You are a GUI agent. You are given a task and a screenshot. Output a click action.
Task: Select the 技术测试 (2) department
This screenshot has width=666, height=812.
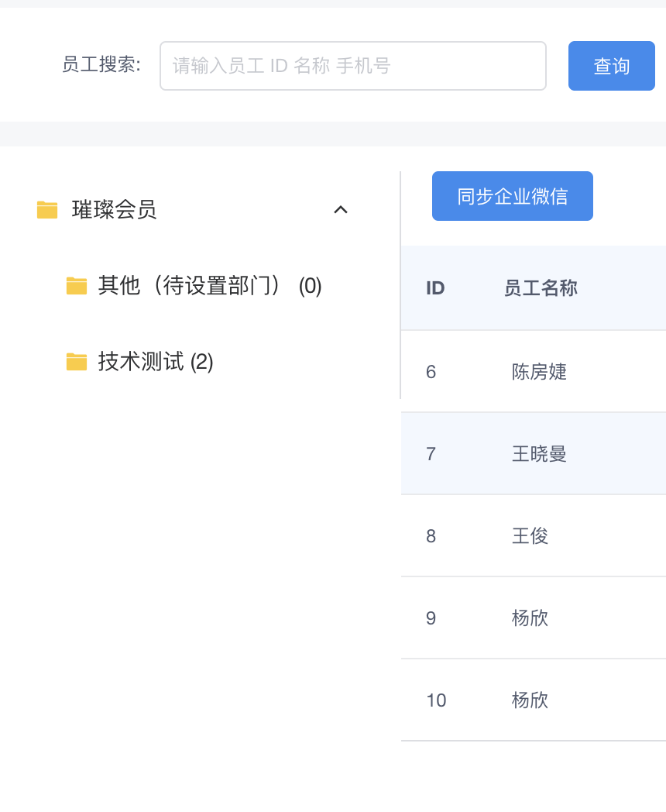(x=155, y=362)
